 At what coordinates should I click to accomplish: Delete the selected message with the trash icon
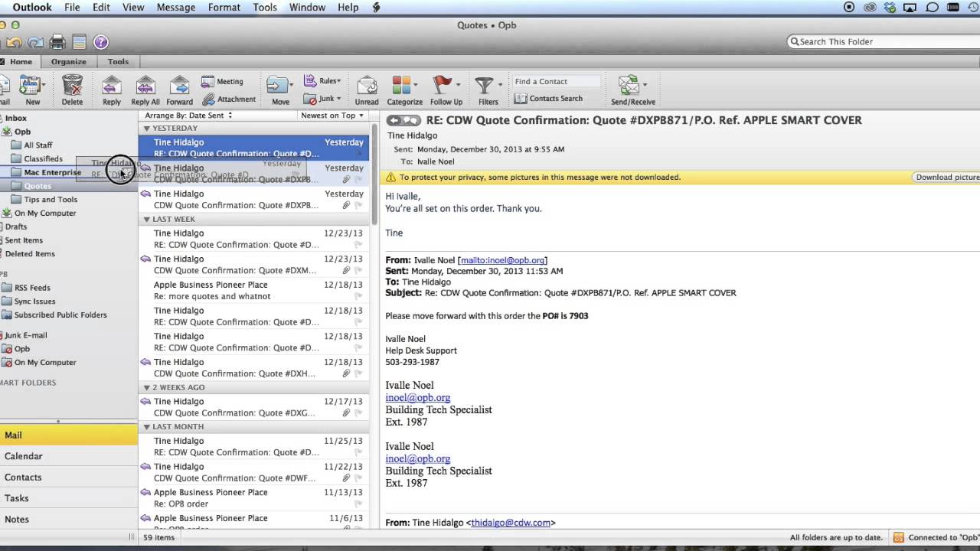[x=72, y=86]
